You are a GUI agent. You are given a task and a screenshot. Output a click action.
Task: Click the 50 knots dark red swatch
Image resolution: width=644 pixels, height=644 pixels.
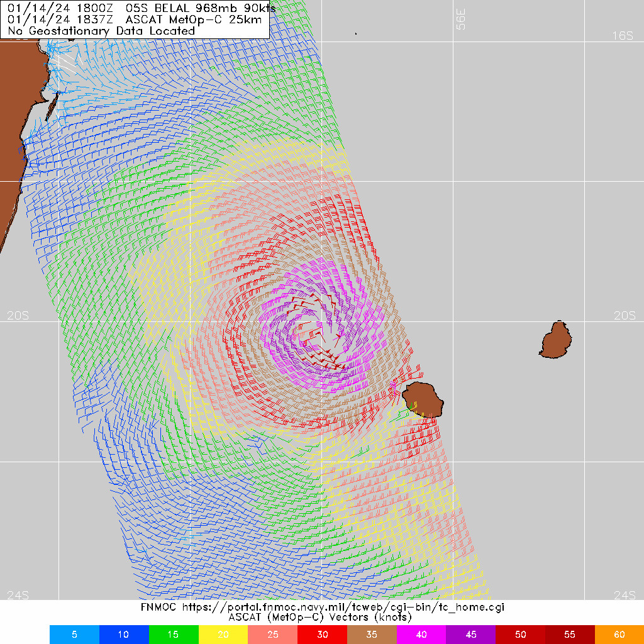(520, 634)
